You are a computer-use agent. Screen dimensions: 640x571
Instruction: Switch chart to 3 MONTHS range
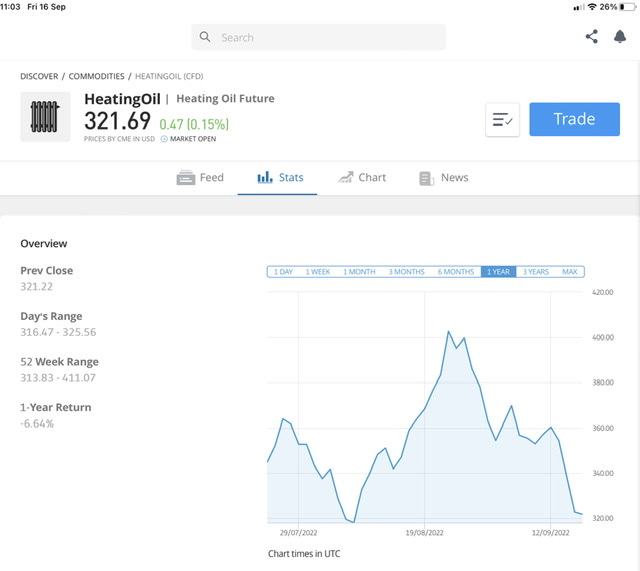pyautogui.click(x=406, y=272)
